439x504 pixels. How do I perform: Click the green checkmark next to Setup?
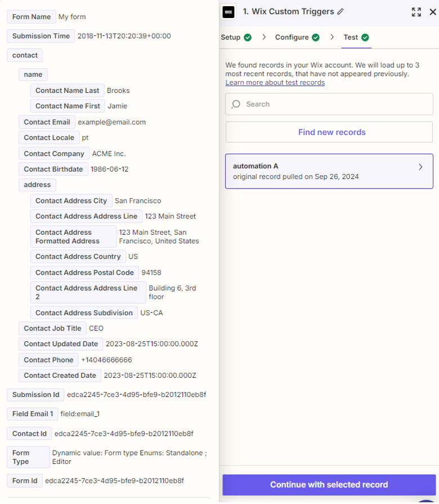[248, 38]
